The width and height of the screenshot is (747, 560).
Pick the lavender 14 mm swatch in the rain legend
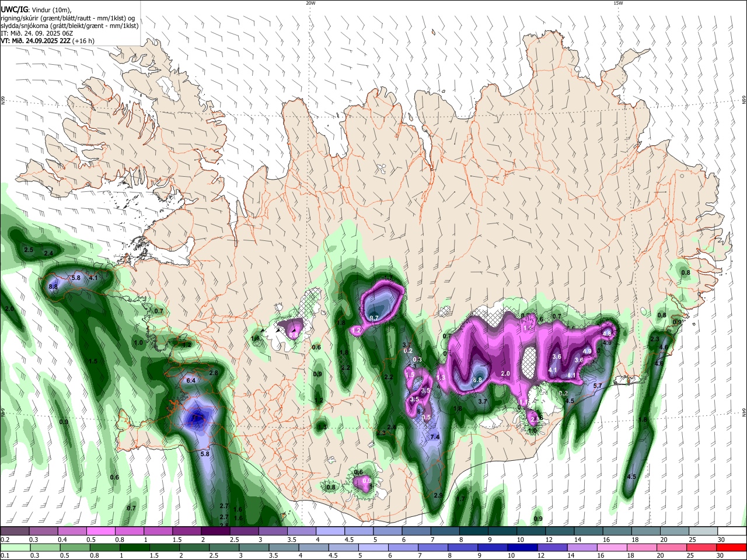[582, 547]
